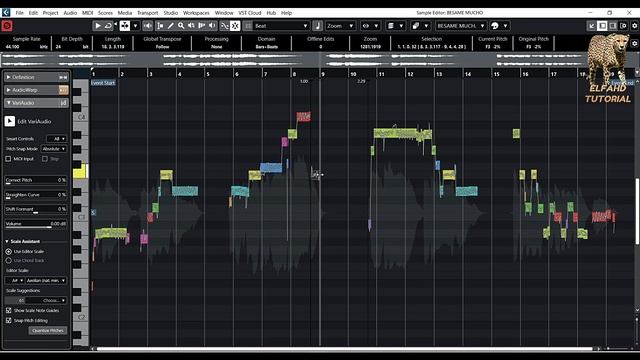Viewport: 640px width, 360px height.
Task: Open the File menu
Action: [19, 13]
